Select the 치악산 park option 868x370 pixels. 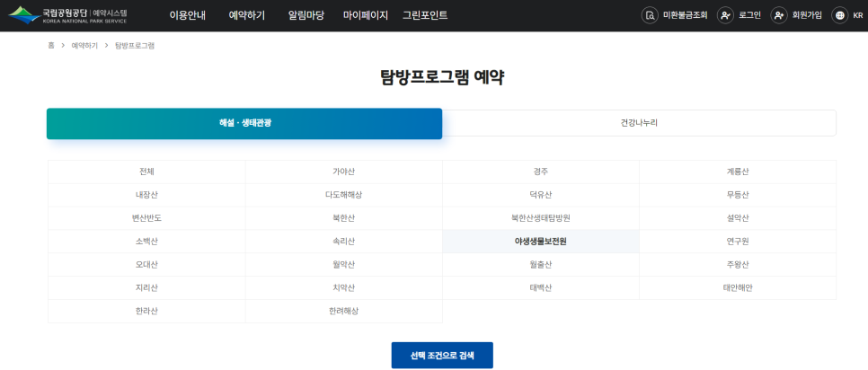(344, 288)
